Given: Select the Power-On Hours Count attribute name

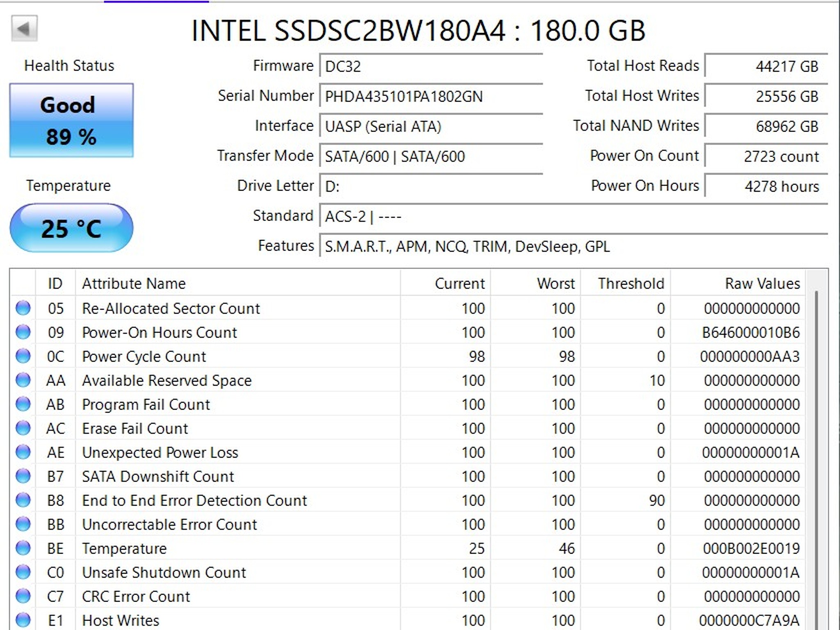Looking at the screenshot, I should tap(160, 332).
